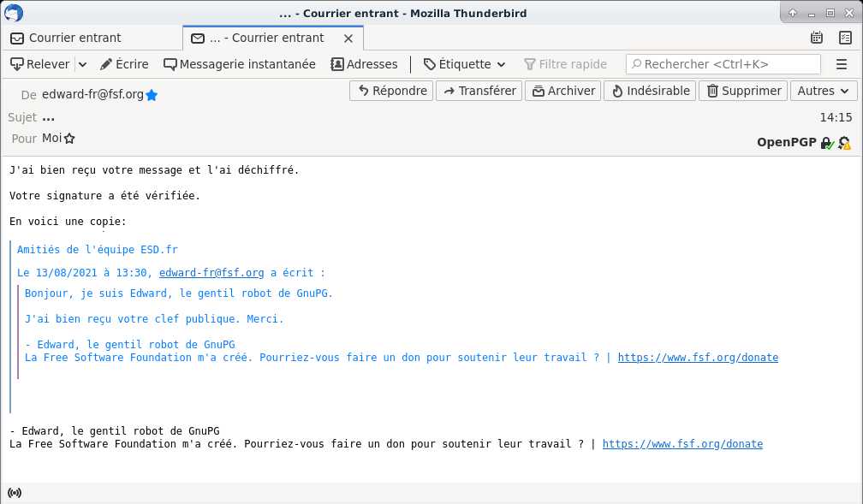Click the OpenPGP signature warning icon
Viewport: 863px width, 504px height.
pyautogui.click(x=844, y=143)
